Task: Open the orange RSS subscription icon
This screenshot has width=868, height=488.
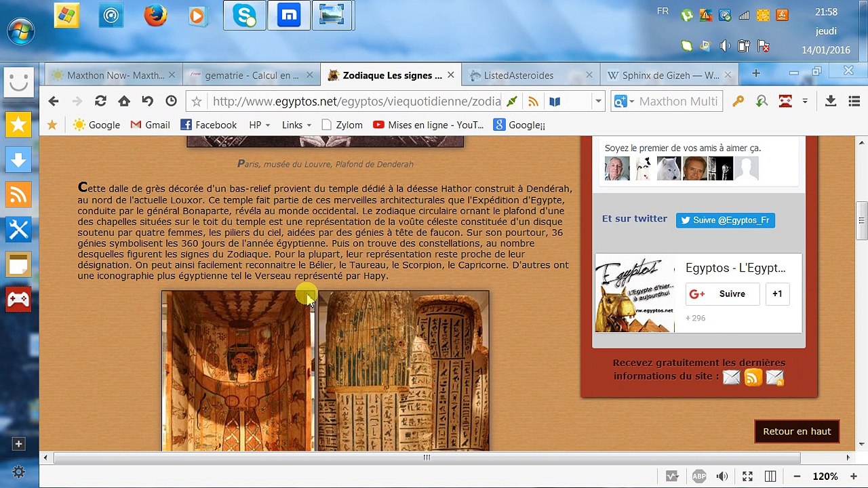Action: (x=753, y=378)
